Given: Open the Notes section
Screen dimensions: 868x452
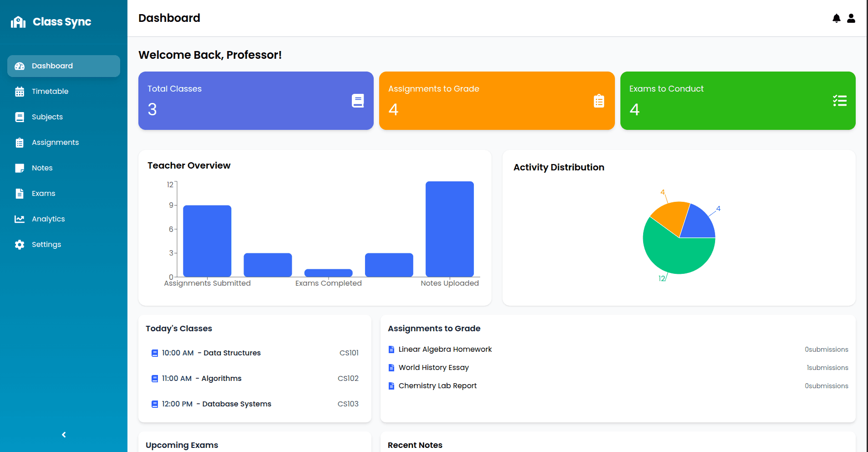Looking at the screenshot, I should point(42,168).
